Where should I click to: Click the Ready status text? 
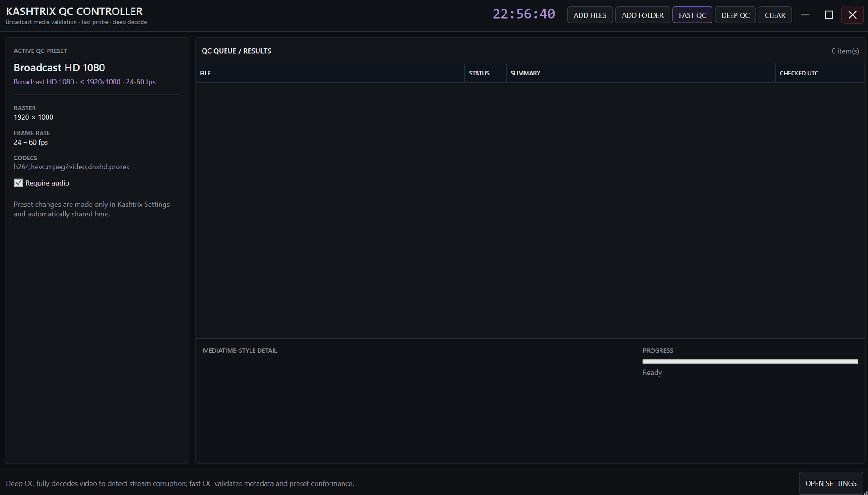coord(652,373)
